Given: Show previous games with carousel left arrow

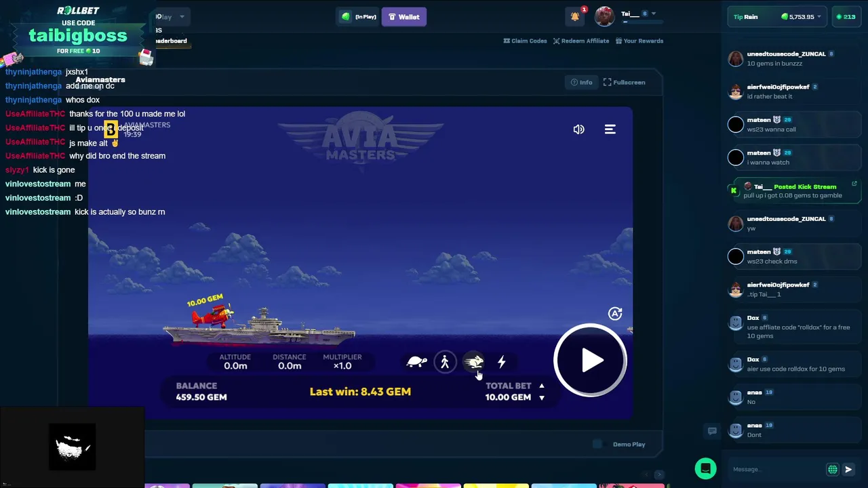Looking at the screenshot, I should pos(646,475).
